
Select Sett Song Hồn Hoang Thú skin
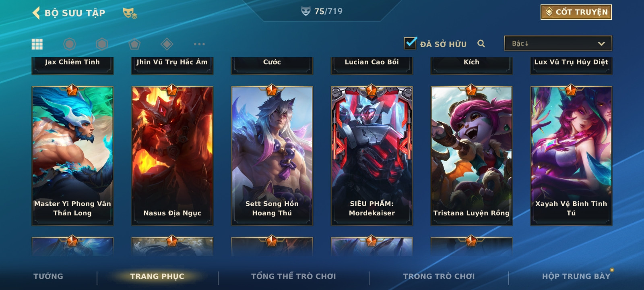[x=272, y=156]
